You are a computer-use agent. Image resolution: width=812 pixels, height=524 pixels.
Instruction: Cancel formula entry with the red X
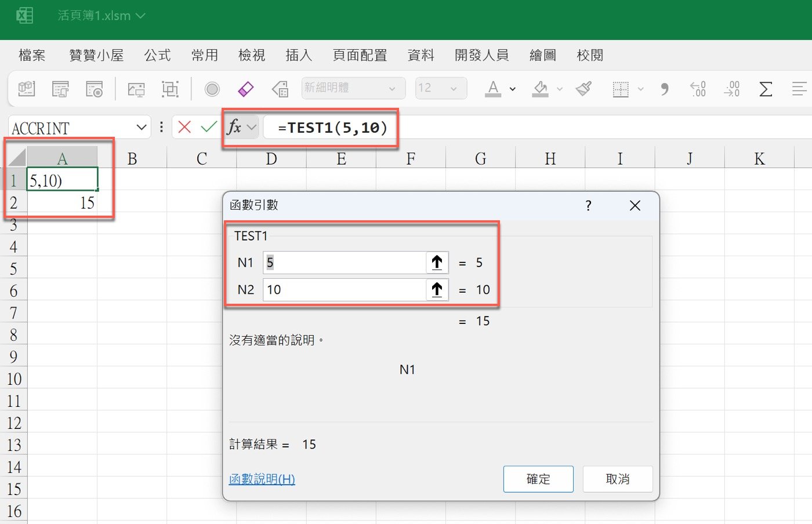pos(184,127)
